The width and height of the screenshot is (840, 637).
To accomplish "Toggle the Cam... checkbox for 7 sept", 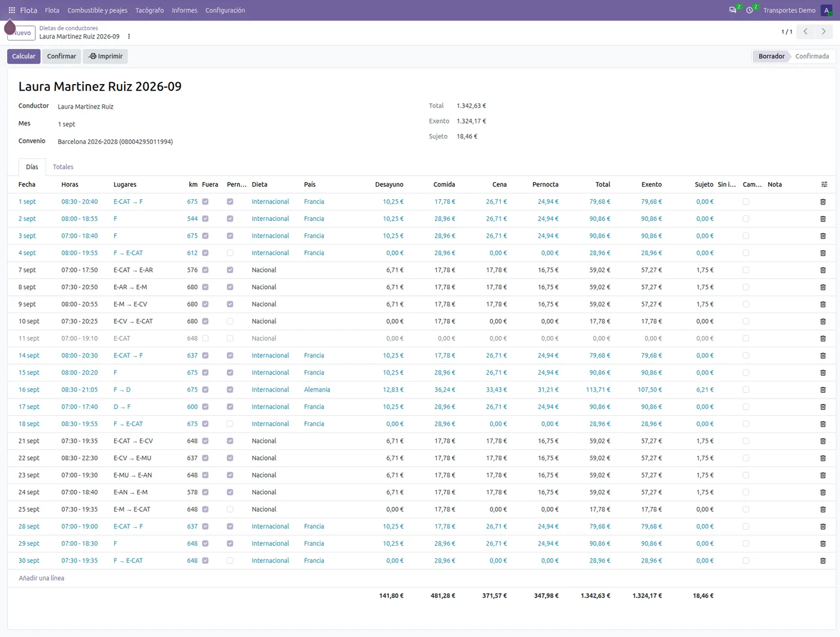I will tap(746, 271).
